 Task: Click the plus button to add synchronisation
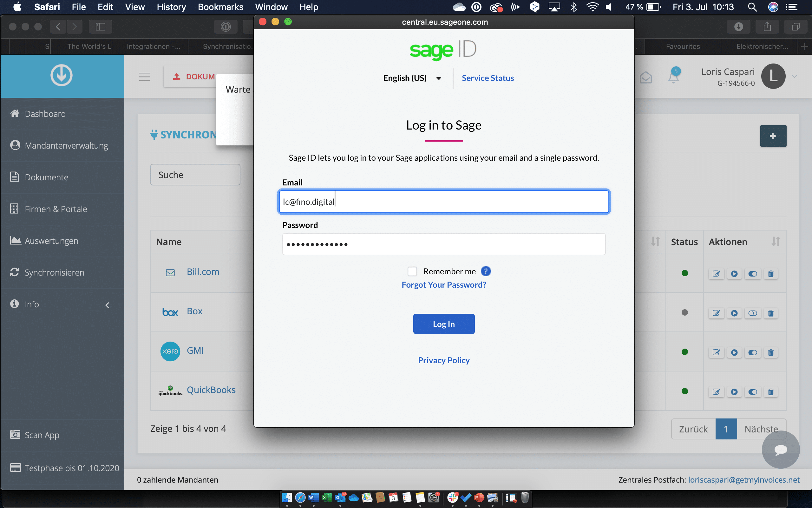[773, 136]
